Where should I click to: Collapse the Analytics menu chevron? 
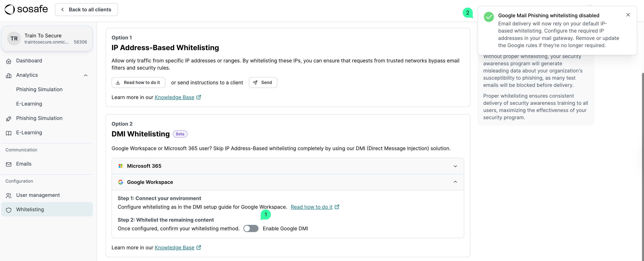click(x=85, y=75)
